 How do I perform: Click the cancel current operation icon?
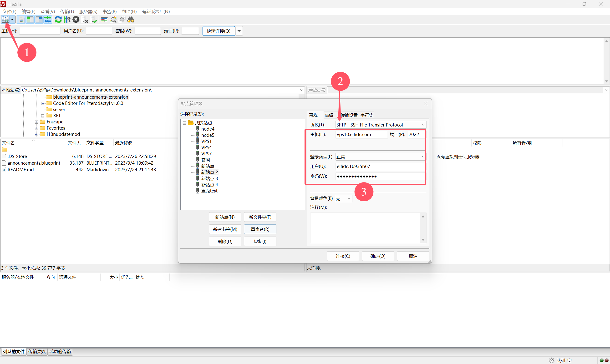pyautogui.click(x=76, y=20)
